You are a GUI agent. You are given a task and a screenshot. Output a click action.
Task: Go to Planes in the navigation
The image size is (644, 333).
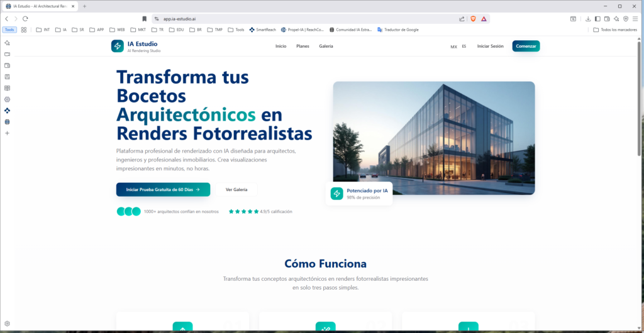(x=303, y=46)
